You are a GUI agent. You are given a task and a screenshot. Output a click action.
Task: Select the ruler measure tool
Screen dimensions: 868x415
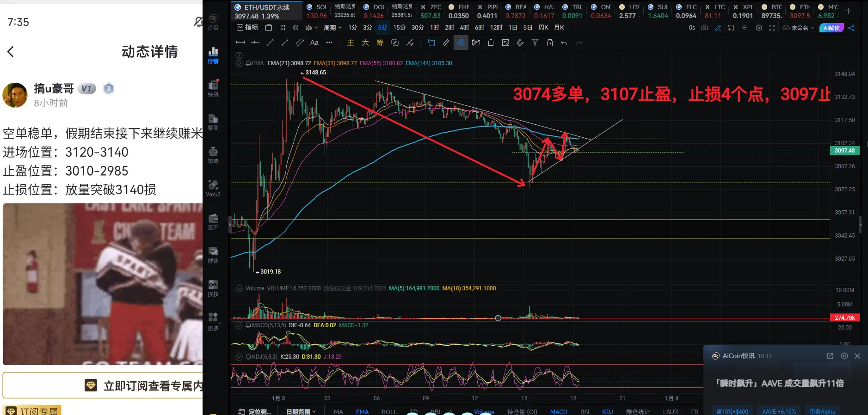[x=446, y=43]
